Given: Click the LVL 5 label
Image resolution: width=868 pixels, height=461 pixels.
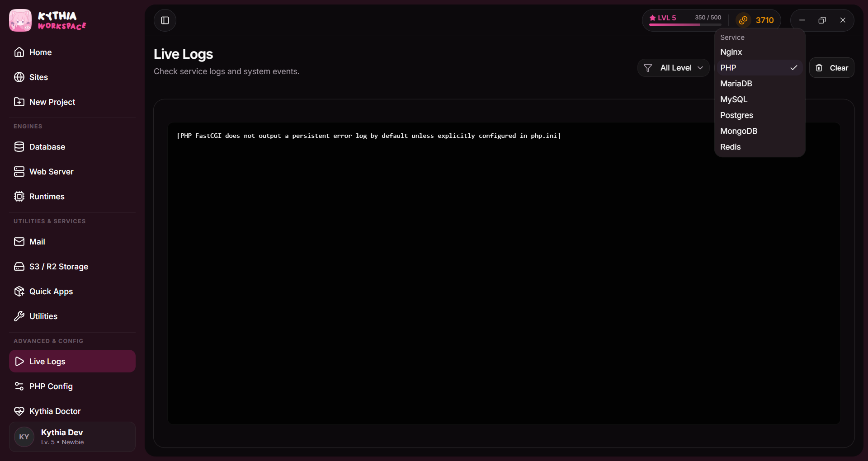Looking at the screenshot, I should click(667, 18).
